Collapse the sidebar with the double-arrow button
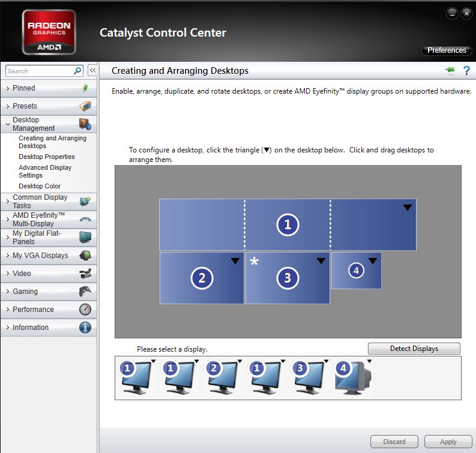 [x=92, y=70]
